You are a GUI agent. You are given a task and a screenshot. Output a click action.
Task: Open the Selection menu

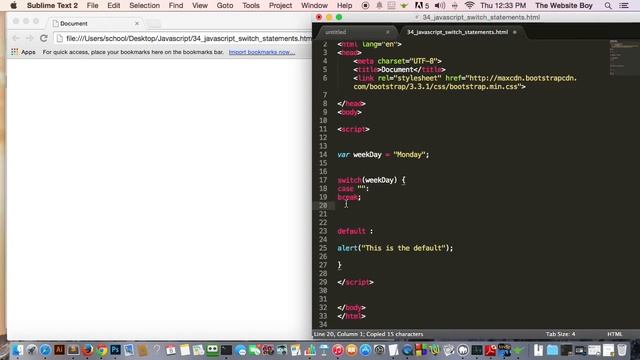coord(144,5)
